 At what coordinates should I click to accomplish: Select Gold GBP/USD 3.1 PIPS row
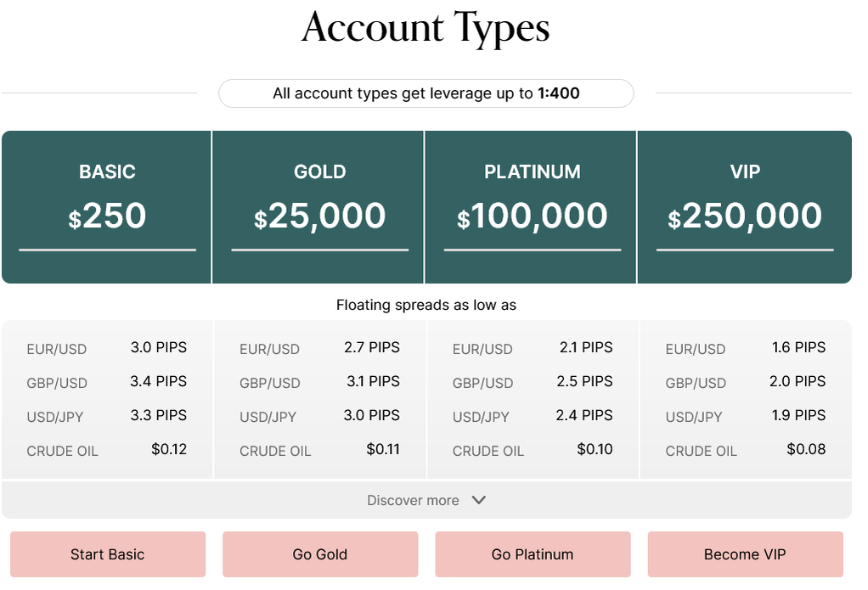pos(319,382)
